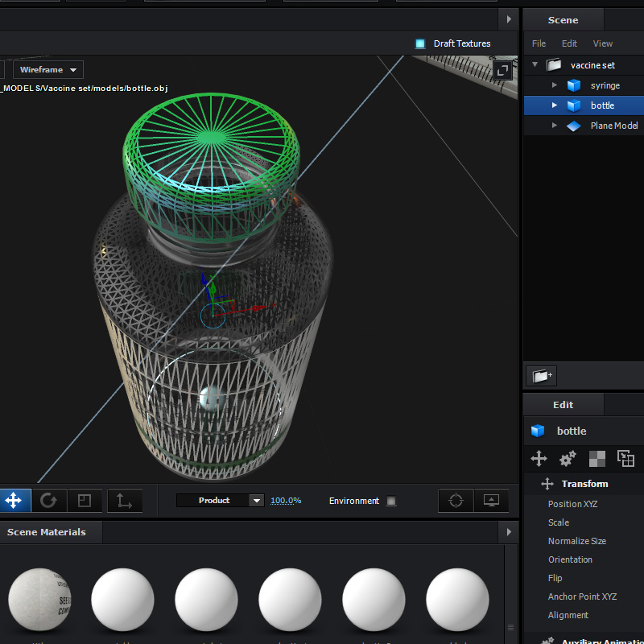Open the checkerboard material tab in Edit panel
The width and height of the screenshot is (644, 644).
tap(597, 459)
